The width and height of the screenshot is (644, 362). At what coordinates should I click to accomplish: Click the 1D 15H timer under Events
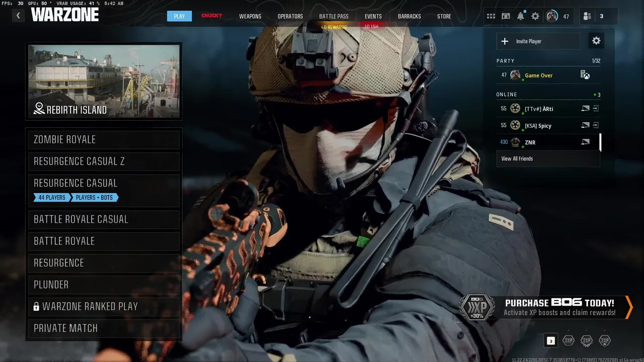pyautogui.click(x=371, y=27)
